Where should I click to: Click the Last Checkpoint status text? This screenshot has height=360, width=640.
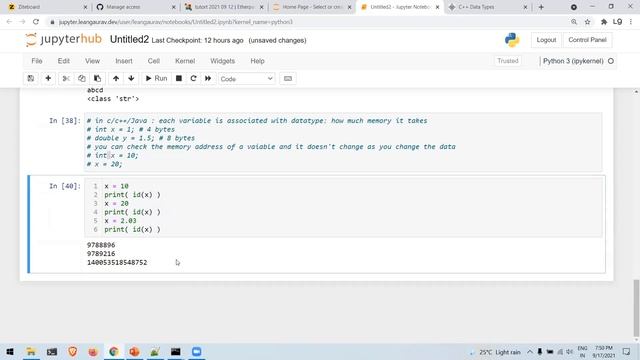point(198,40)
